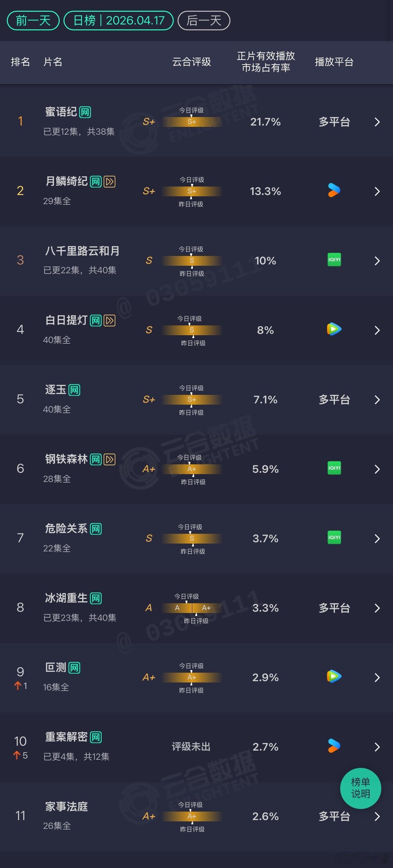This screenshot has width=393, height=868.
Task: Open 冰湖重生 show title
Action: pyautogui.click(x=66, y=598)
